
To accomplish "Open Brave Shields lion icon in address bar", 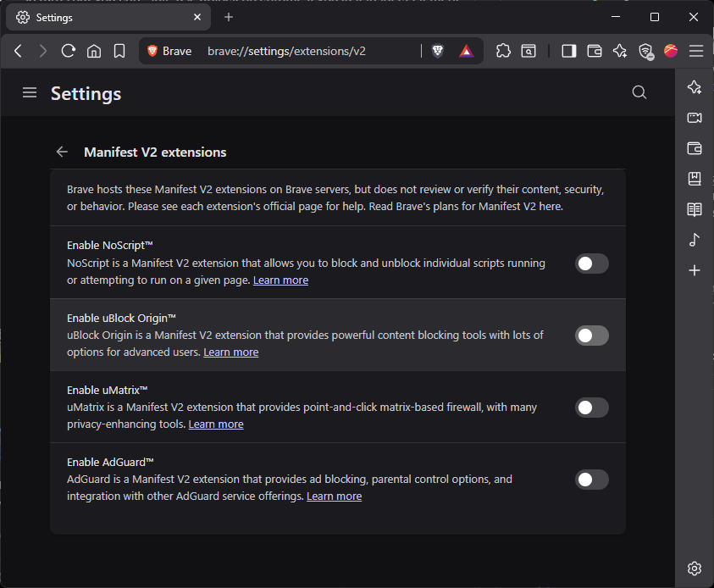I will click(x=438, y=51).
